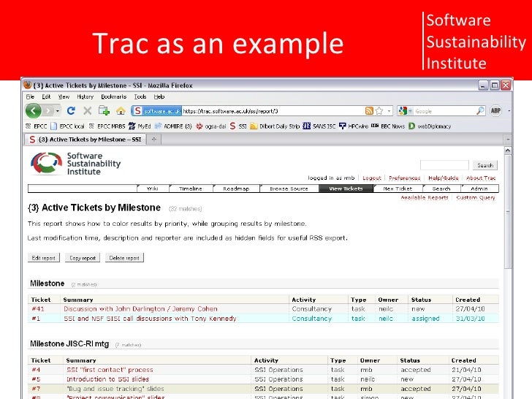
Task: Open the HPCwire bookmark
Action: (354, 126)
